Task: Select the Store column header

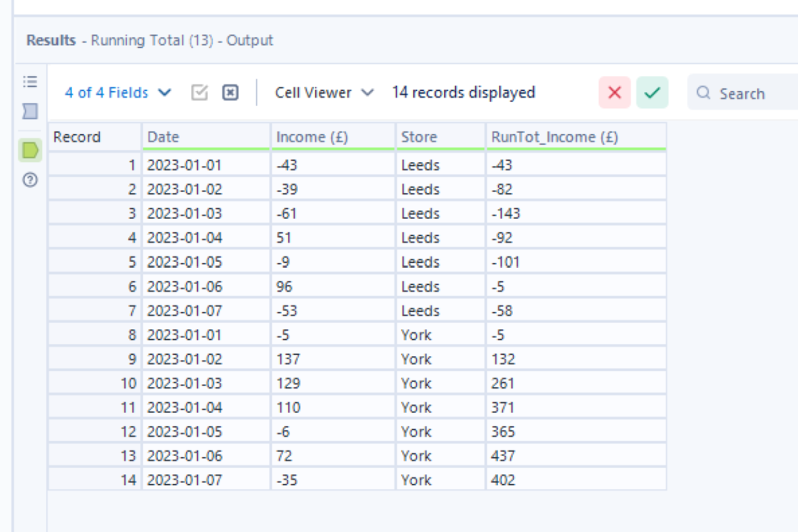Action: (440, 137)
